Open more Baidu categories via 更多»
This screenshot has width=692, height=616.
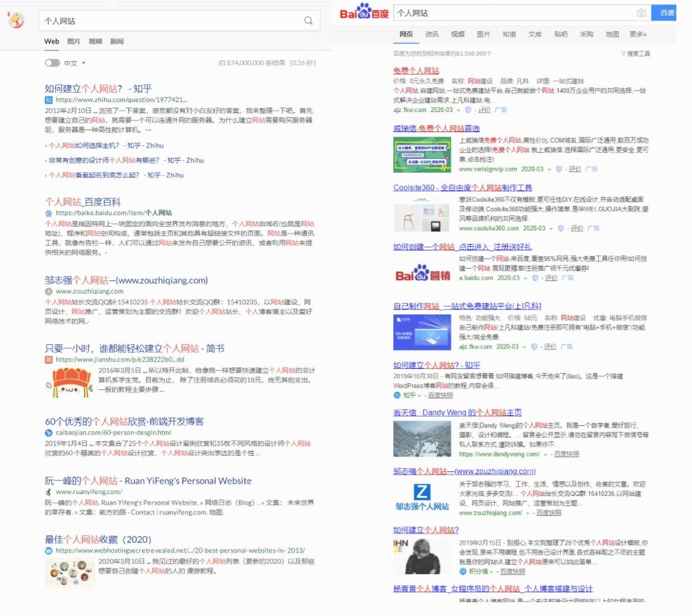638,34
